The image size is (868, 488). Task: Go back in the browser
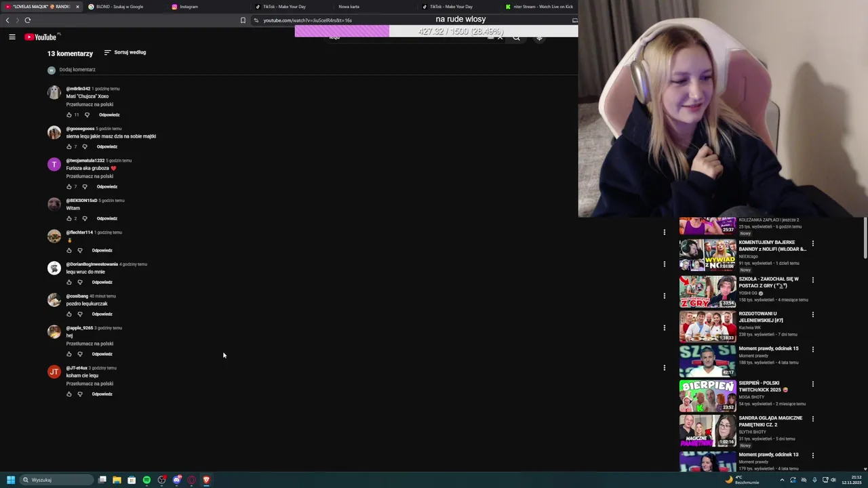7,20
